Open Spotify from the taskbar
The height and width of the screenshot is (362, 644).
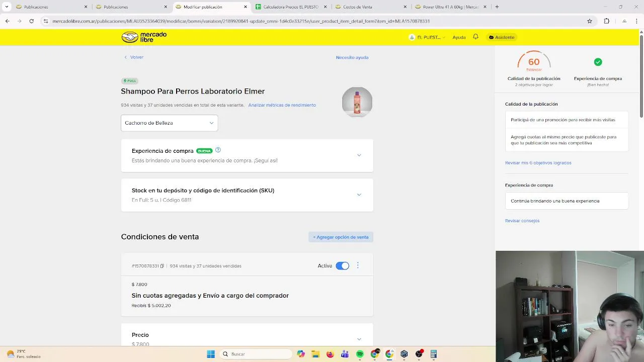[360, 354]
